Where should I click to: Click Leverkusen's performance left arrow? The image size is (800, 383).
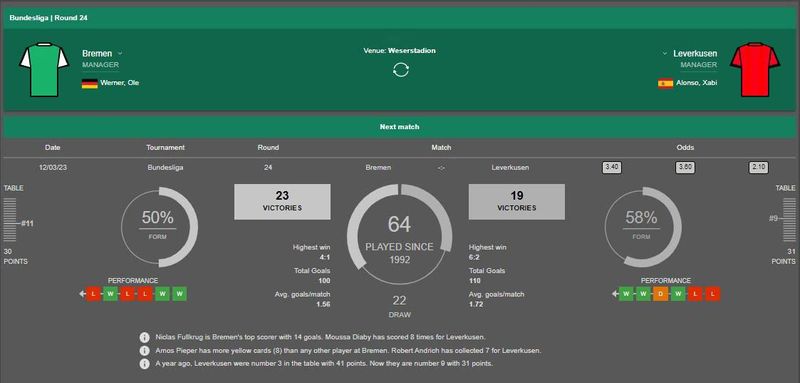[x=615, y=294]
